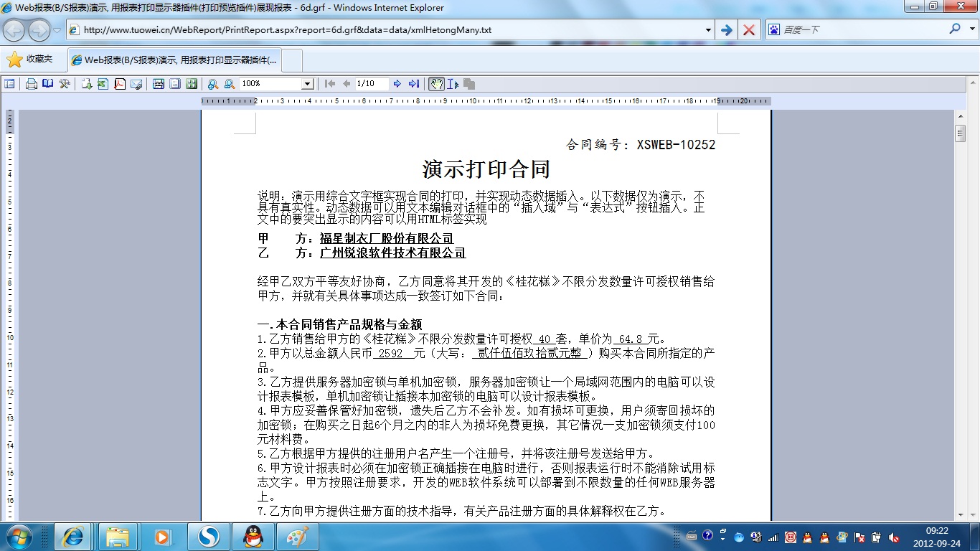Click the zoom in magnifier icon
This screenshot has height=551, width=980.
(213, 84)
